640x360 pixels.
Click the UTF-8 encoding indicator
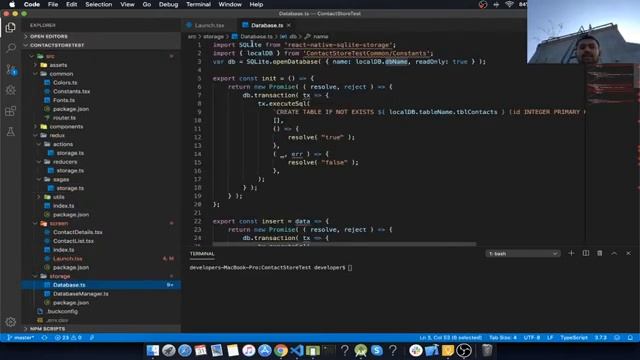tap(532, 338)
